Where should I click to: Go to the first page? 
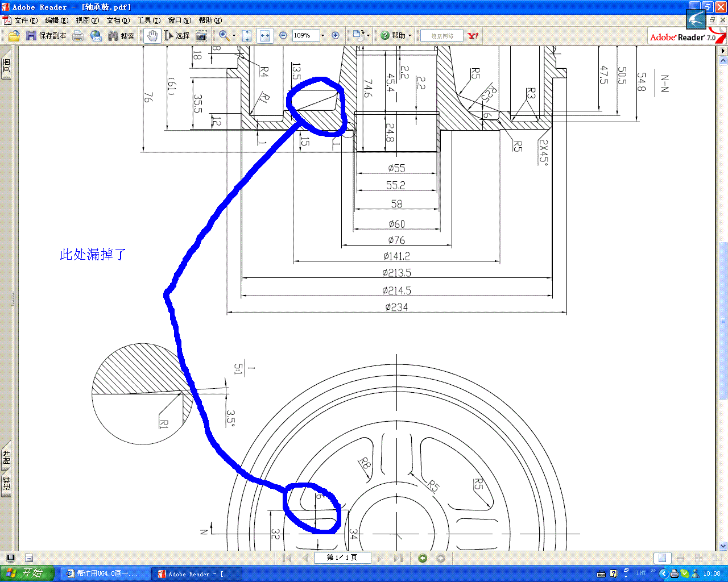coord(287,558)
